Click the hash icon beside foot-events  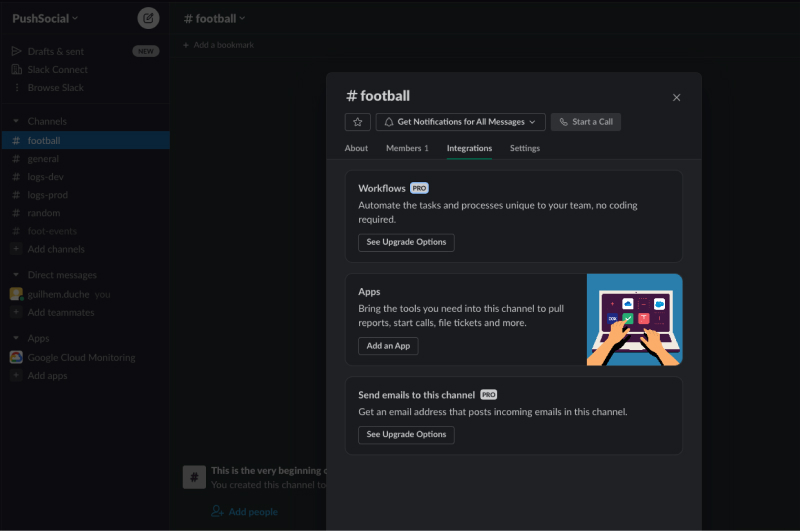tap(16, 231)
